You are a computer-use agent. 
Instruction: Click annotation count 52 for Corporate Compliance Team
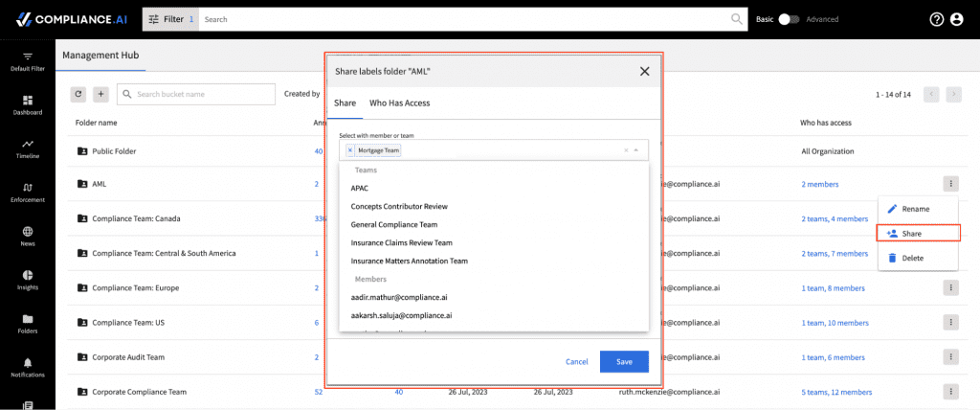click(318, 393)
